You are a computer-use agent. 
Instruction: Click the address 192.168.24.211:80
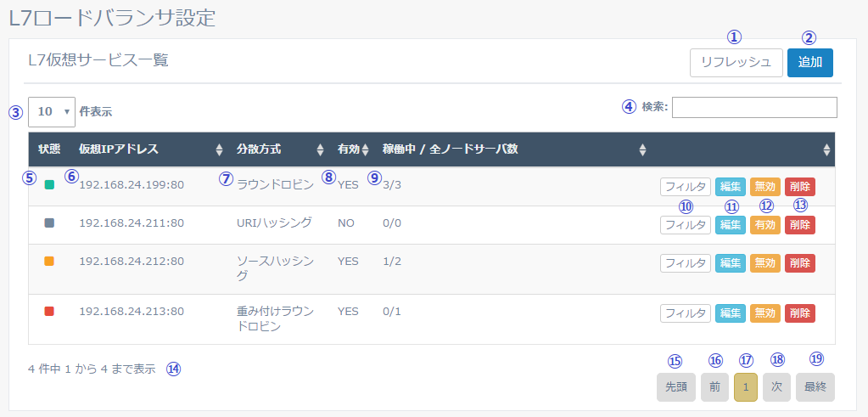click(132, 223)
